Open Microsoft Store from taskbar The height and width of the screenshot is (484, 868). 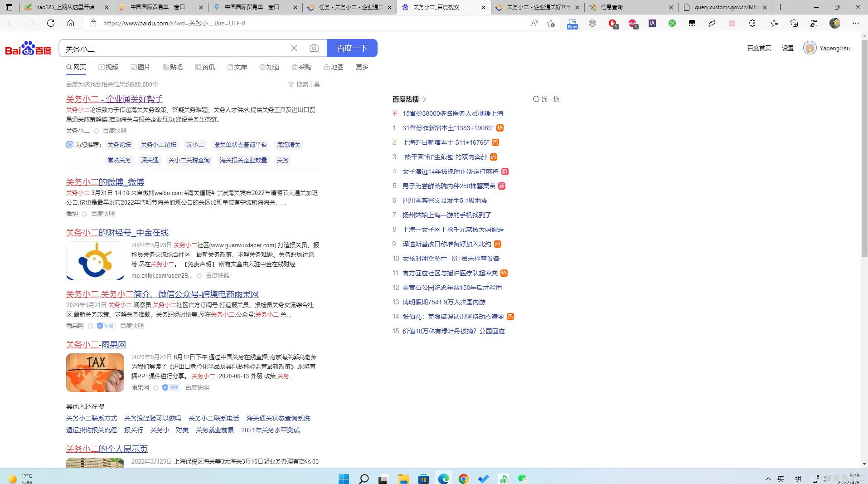[x=424, y=479]
